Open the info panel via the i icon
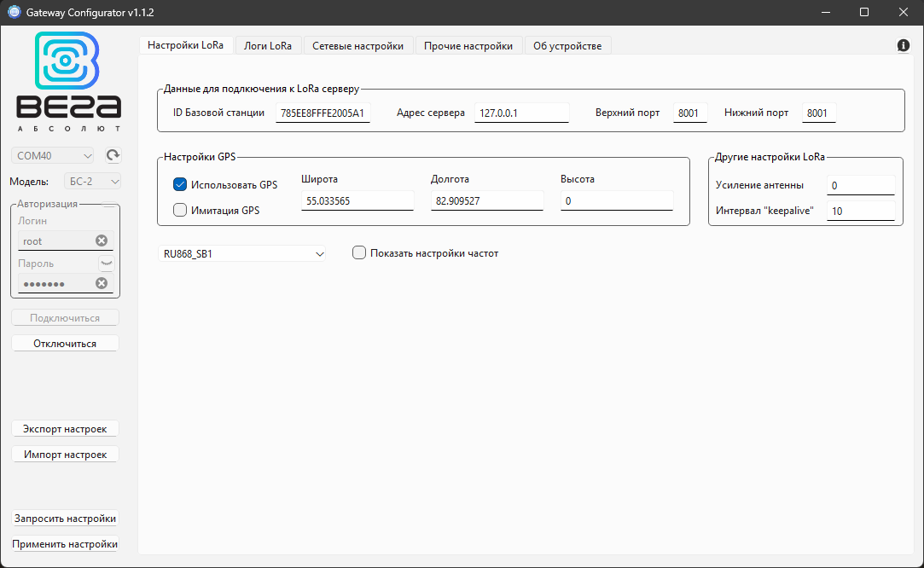Screen dimensions: 924x568 tap(903, 45)
